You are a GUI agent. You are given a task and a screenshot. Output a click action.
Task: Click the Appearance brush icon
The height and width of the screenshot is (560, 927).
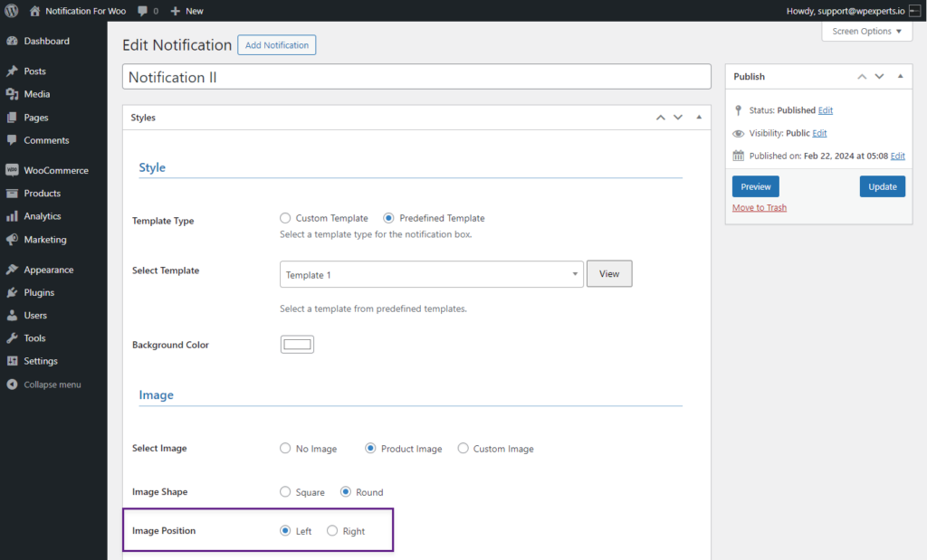(x=12, y=270)
